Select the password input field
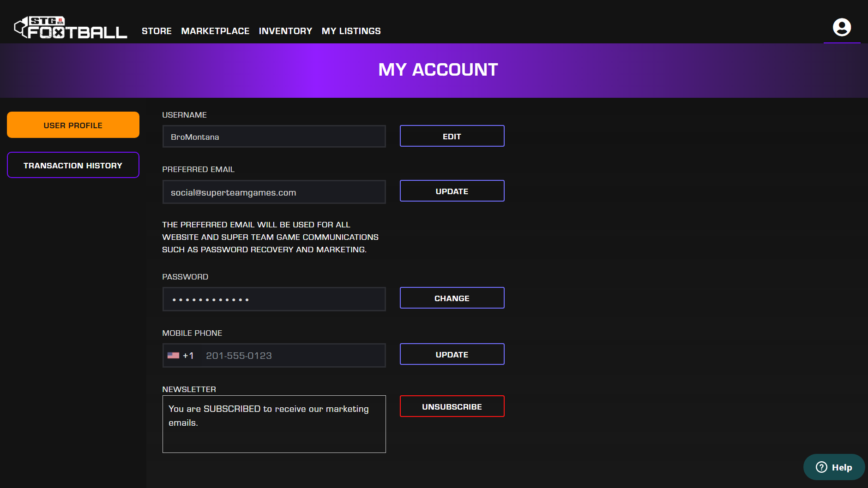868x488 pixels. (274, 299)
